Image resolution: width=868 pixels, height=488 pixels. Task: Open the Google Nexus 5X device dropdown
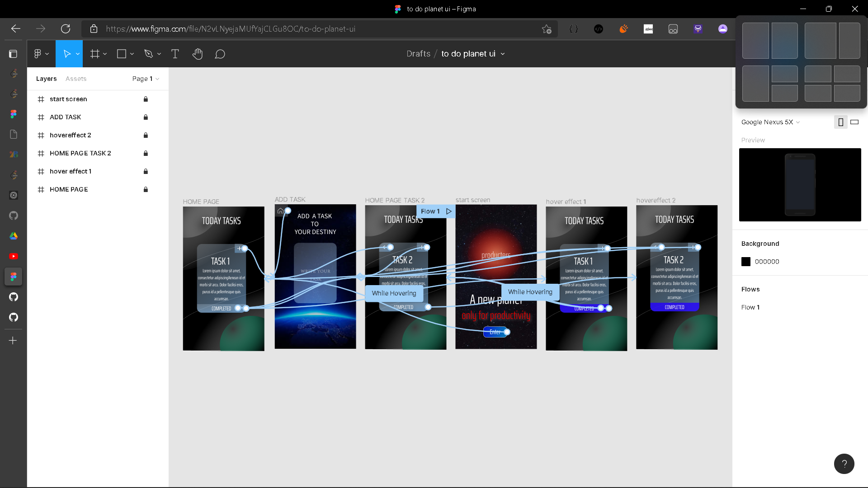770,122
